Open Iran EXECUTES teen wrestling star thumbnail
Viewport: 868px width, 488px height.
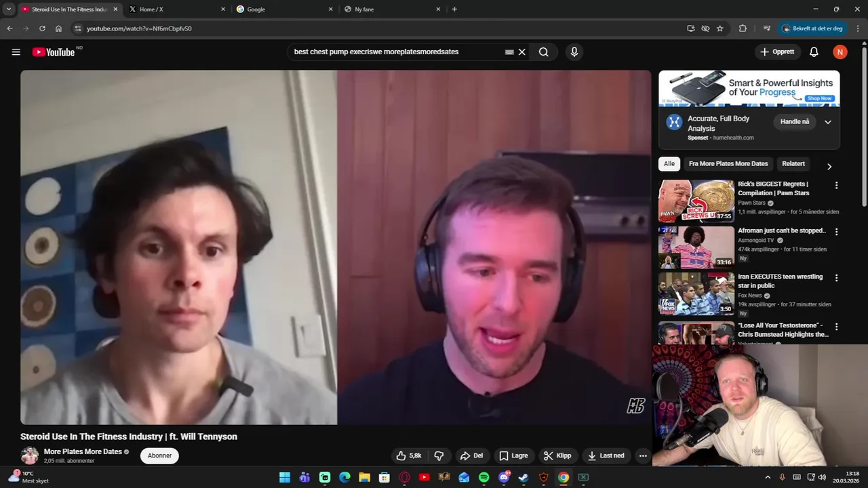tap(696, 293)
